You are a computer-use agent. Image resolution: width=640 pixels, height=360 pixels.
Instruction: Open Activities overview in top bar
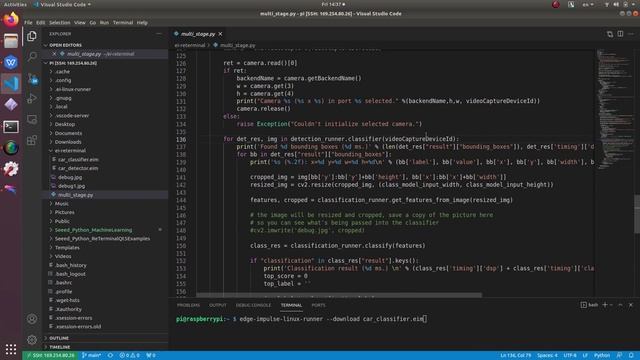click(15, 4)
